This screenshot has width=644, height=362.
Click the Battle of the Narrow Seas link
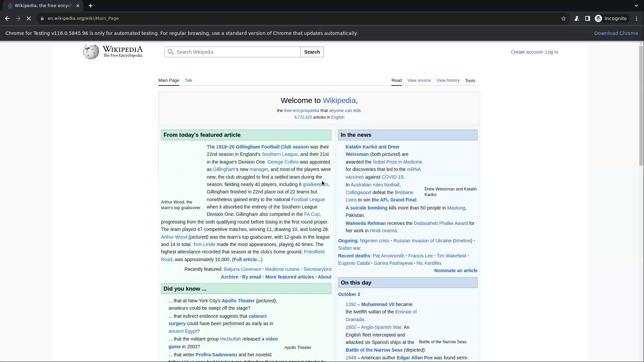(x=374, y=350)
